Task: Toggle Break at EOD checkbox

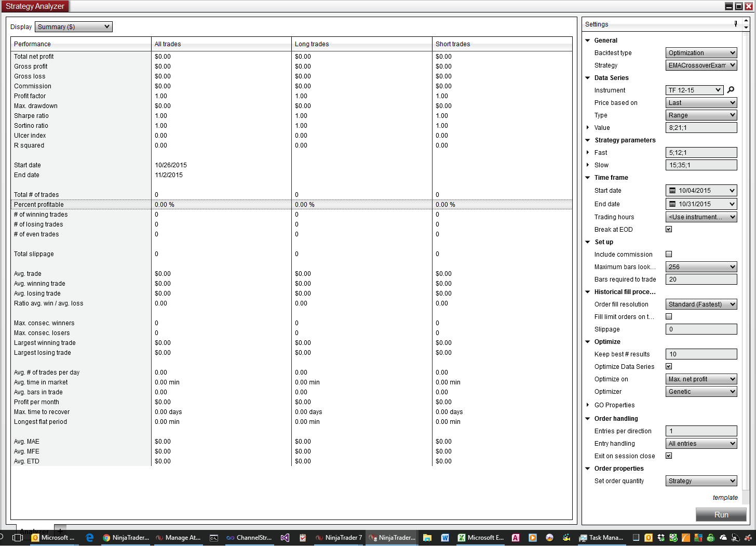Action: coord(669,229)
